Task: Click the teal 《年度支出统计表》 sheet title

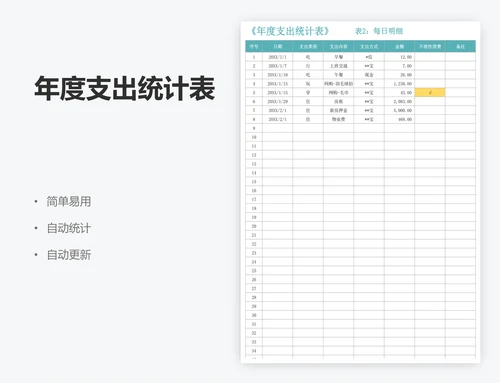Action: point(290,31)
